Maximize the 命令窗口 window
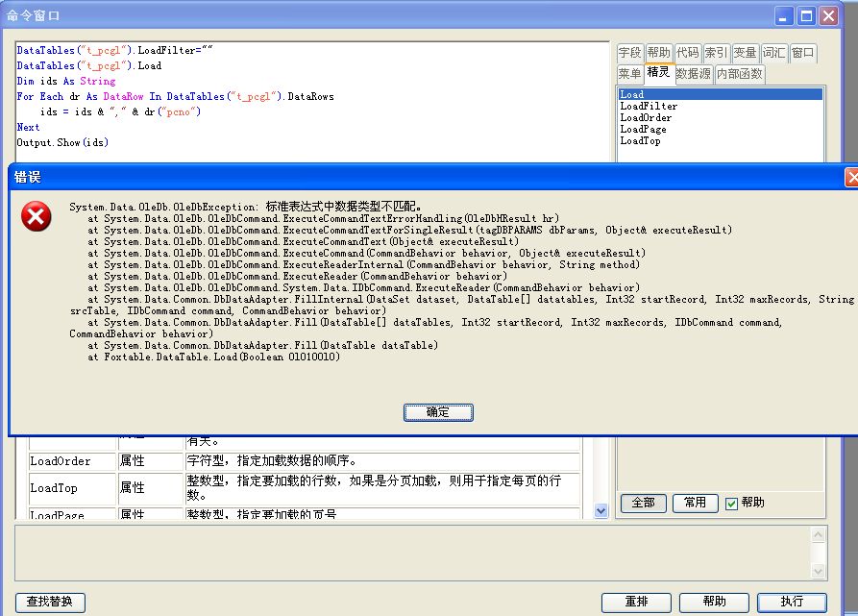 pos(807,15)
